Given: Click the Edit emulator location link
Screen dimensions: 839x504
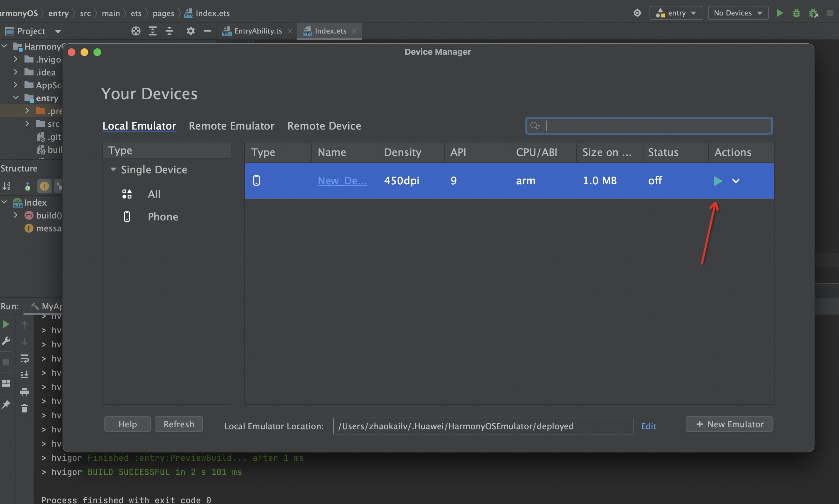Looking at the screenshot, I should click(x=649, y=426).
